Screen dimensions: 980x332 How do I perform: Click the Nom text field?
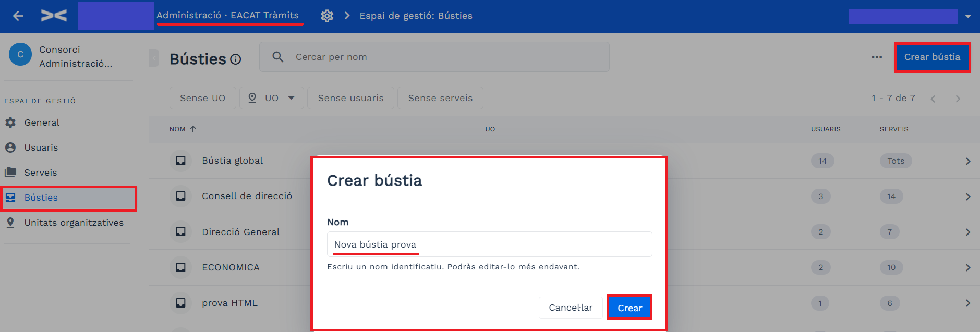point(490,244)
